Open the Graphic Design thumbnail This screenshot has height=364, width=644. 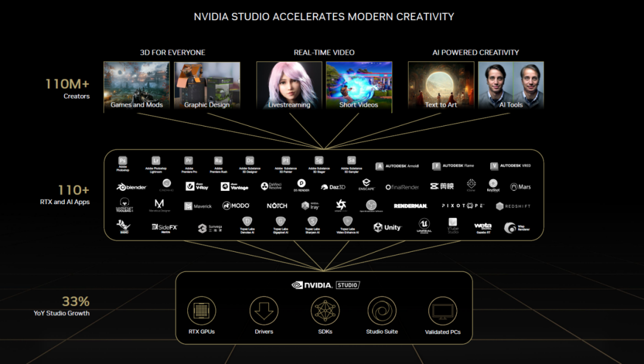coord(207,85)
